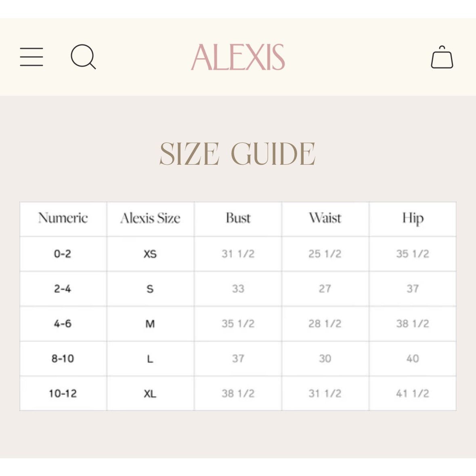The image size is (476, 476).
Task: Open the shopping bag
Action: coord(442,57)
